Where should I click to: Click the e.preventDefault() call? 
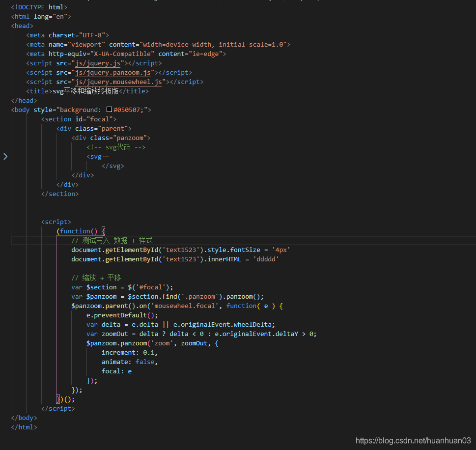[122, 315]
